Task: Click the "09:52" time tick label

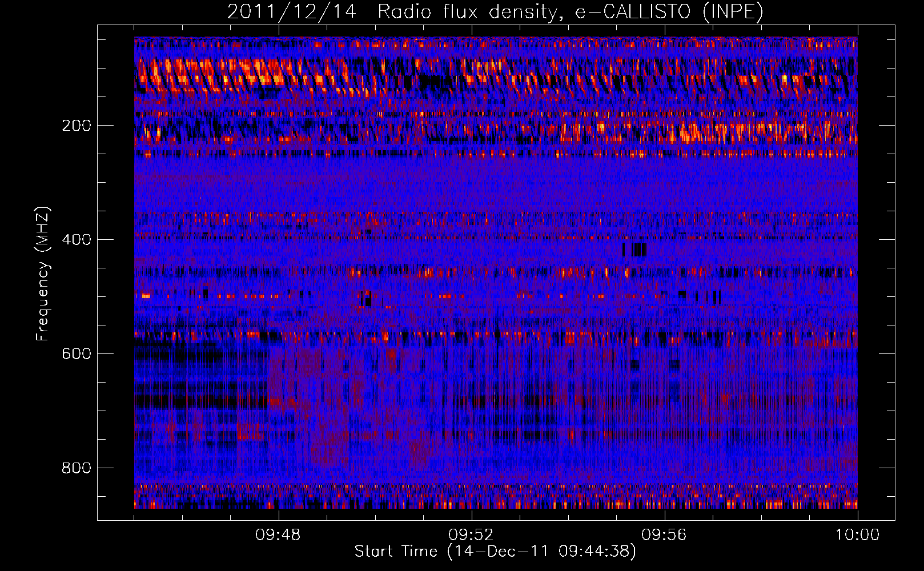Action: (x=471, y=535)
